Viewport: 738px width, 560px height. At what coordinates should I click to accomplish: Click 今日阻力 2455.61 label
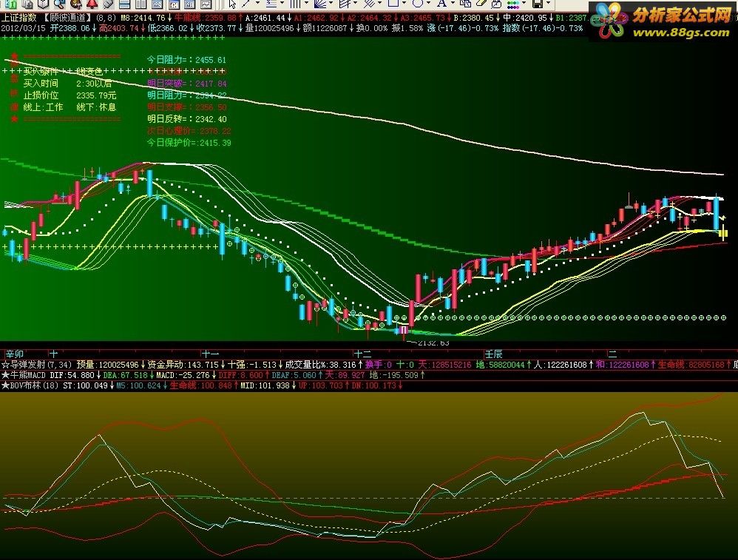[186, 60]
